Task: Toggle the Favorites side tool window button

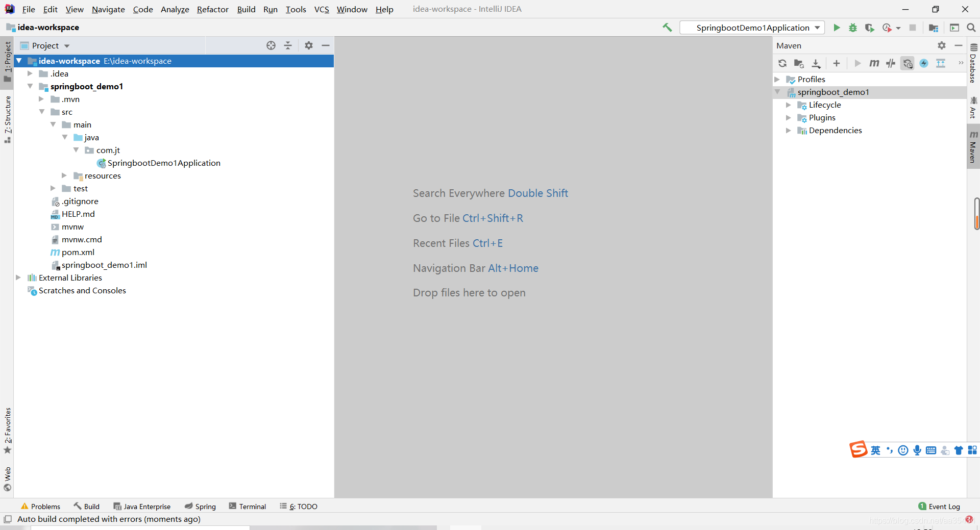Action: point(7,431)
